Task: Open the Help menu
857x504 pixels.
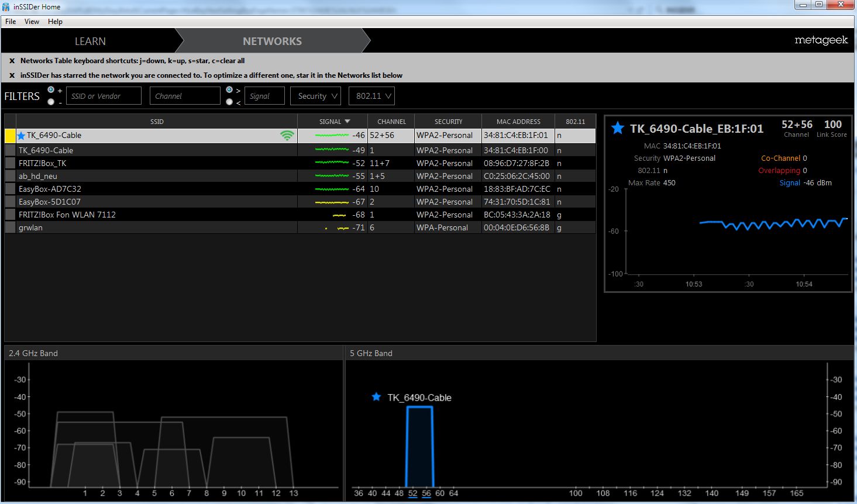Action: click(x=55, y=22)
